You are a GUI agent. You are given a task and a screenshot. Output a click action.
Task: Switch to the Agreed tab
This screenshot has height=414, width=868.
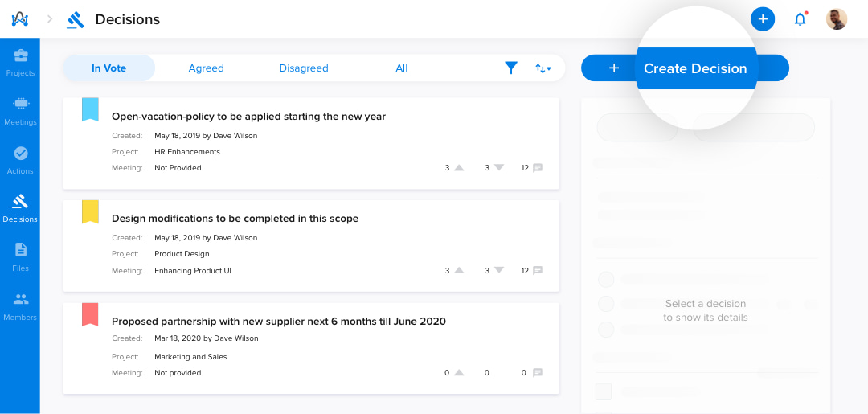point(206,68)
